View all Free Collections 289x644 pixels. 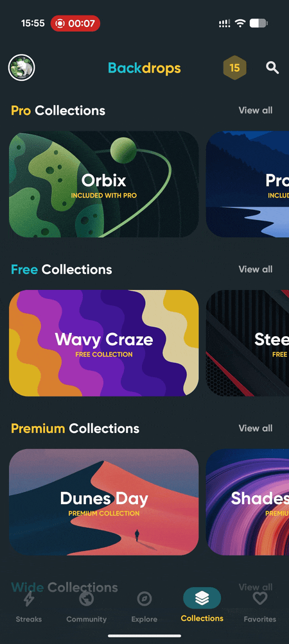[x=256, y=269]
